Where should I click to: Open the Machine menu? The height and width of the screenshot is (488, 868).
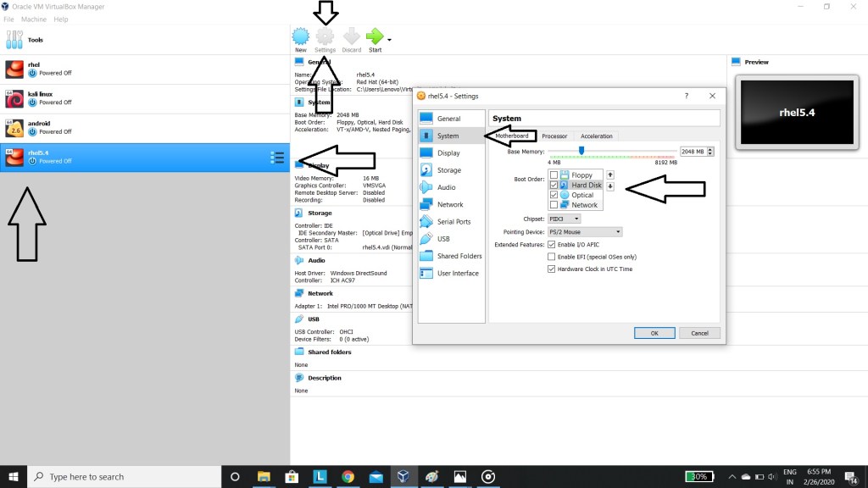[x=34, y=19]
